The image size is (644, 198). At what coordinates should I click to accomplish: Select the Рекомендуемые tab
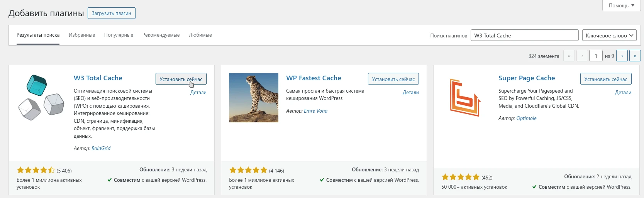pos(161,35)
